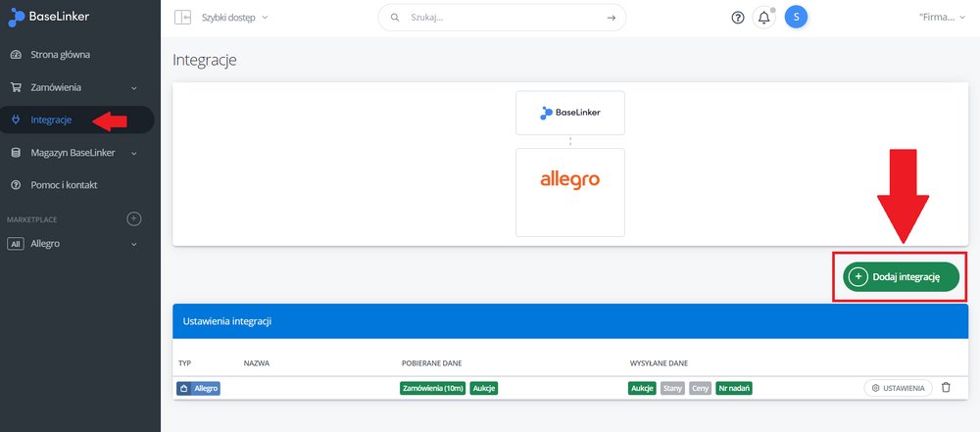
Task: Click the Allegro tile in integration diagram
Action: [x=570, y=192]
